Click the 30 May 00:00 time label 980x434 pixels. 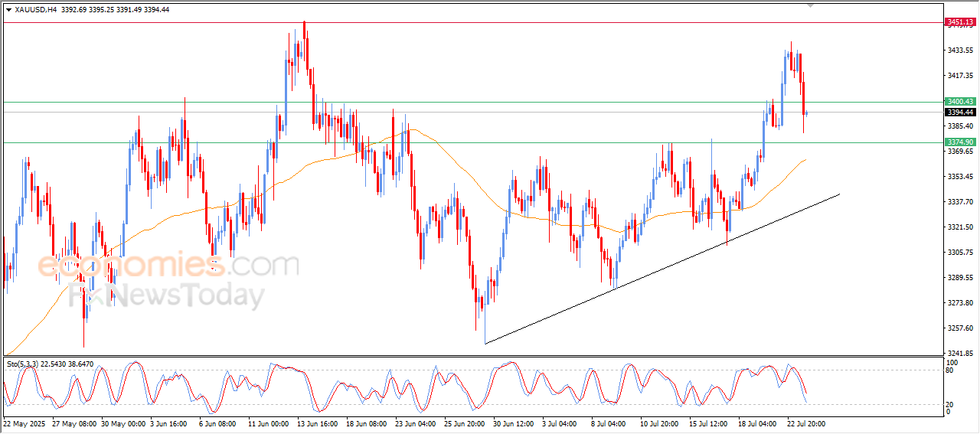tap(124, 423)
